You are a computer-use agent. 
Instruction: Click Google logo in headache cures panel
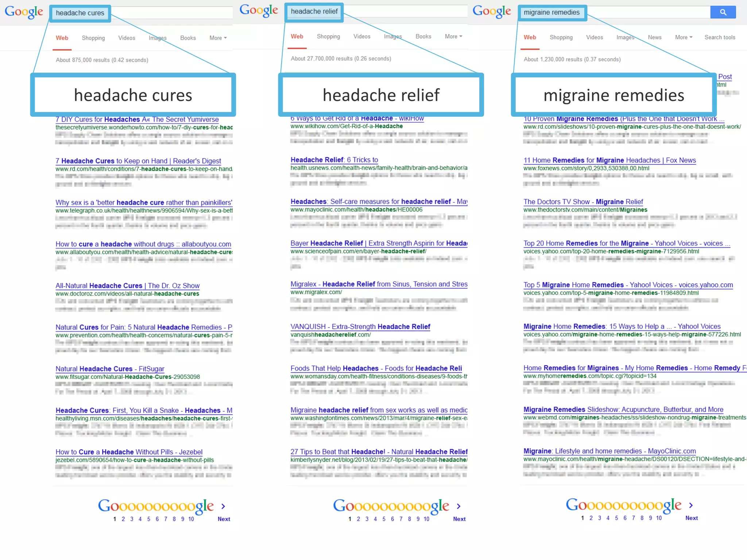[24, 12]
